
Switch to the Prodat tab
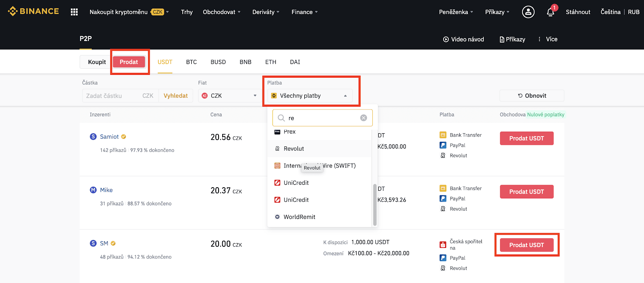tap(129, 62)
